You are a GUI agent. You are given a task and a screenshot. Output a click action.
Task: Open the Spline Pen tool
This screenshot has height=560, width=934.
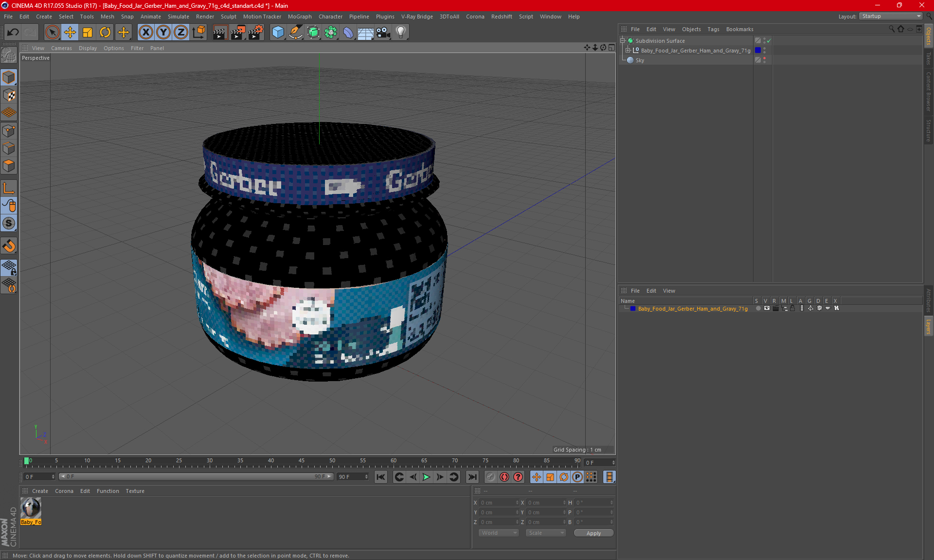[295, 33]
